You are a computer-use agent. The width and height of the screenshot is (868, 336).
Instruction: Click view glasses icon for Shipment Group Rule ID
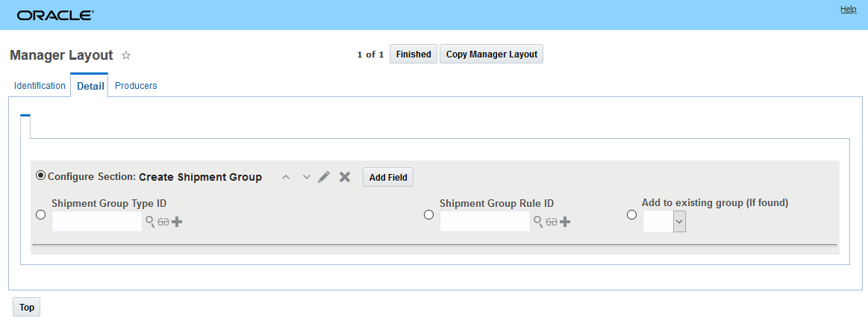coord(552,222)
